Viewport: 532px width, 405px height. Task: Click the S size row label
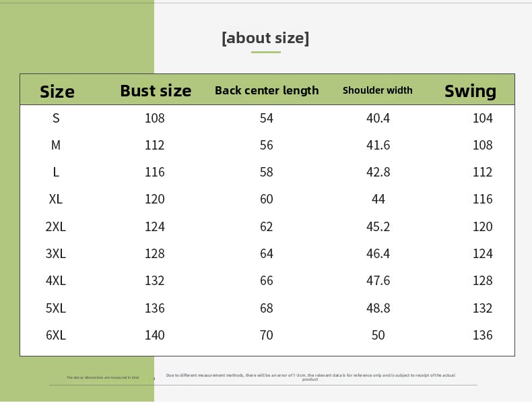point(56,118)
